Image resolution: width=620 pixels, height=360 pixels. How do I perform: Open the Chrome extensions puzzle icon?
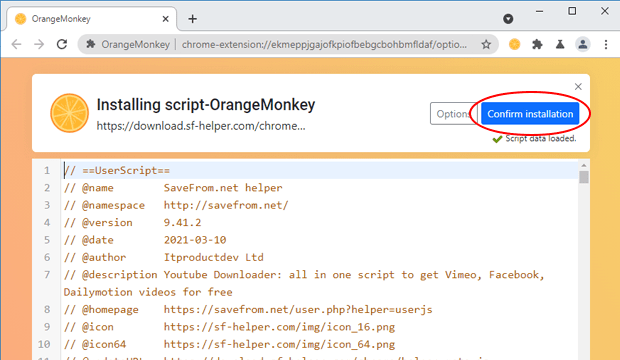click(x=537, y=44)
